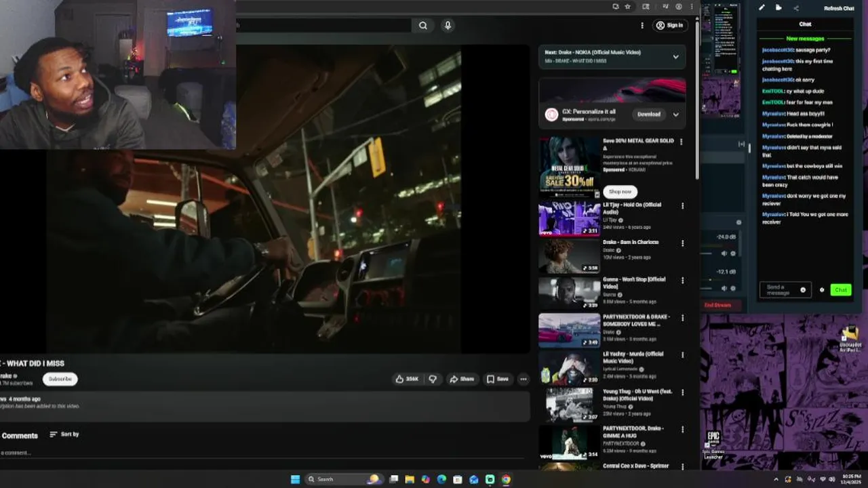The height and width of the screenshot is (488, 868).
Task: Mute the -24.0 dB audio source
Action: pyautogui.click(x=724, y=253)
